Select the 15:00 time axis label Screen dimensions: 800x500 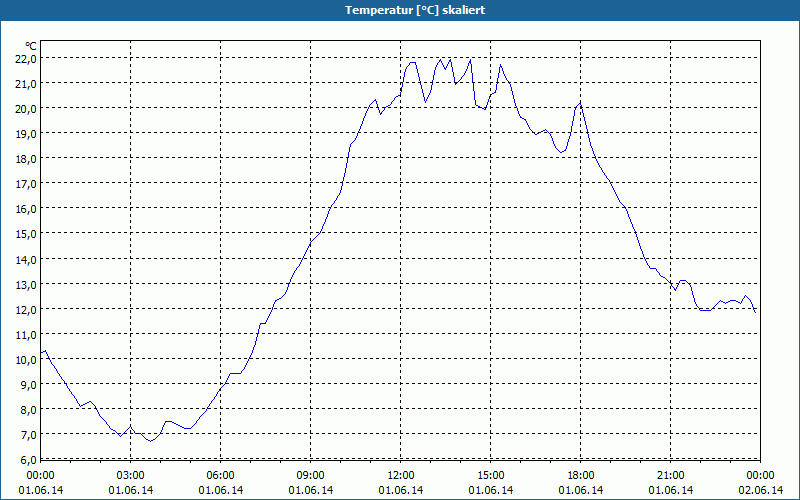click(x=491, y=476)
